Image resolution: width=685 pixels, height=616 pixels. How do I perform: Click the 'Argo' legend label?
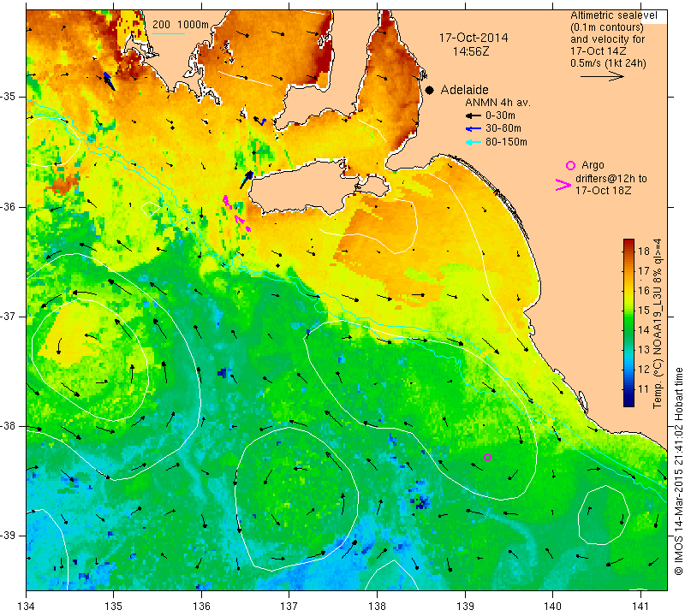coord(593,165)
